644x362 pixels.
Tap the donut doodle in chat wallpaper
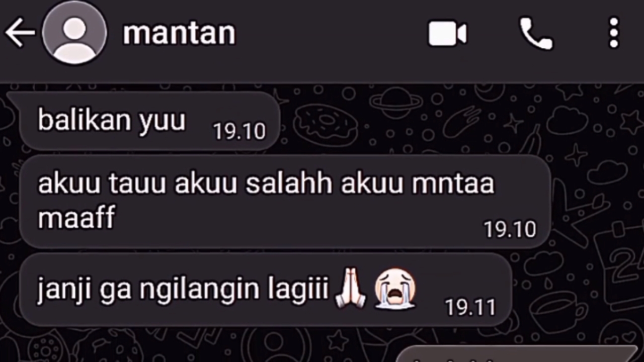pos(325,124)
